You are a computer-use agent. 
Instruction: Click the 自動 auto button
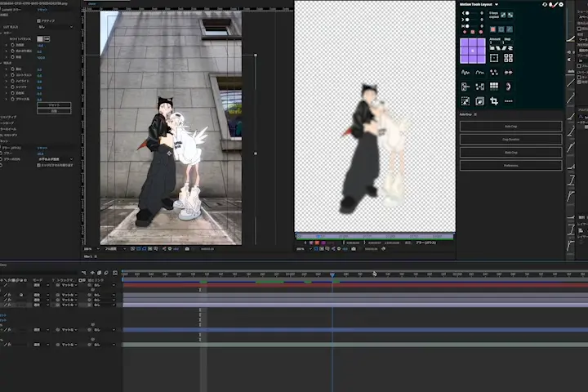54,111
